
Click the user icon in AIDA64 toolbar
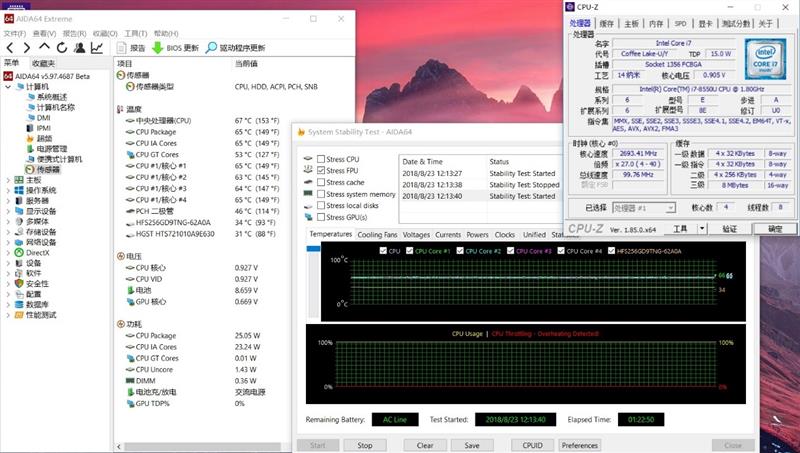(x=79, y=48)
